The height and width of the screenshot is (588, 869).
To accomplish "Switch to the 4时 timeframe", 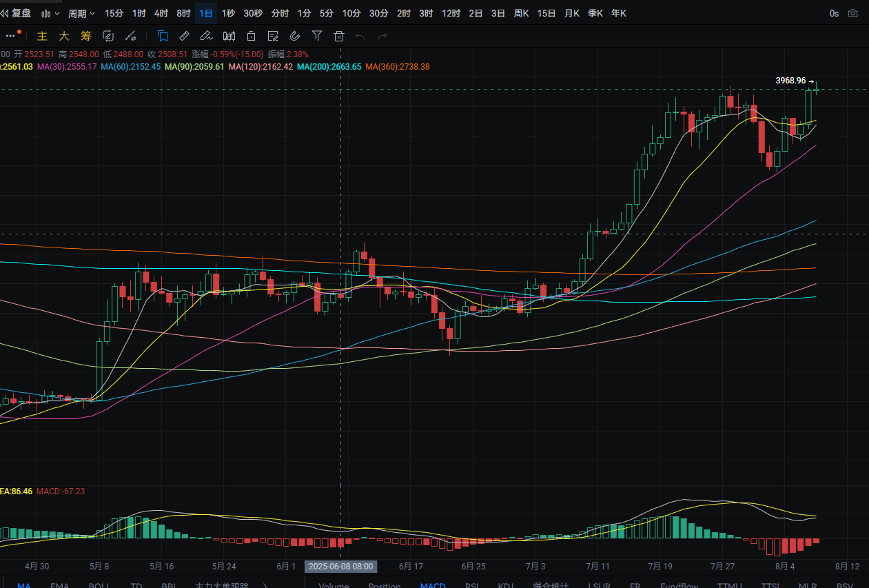I will 161,13.
